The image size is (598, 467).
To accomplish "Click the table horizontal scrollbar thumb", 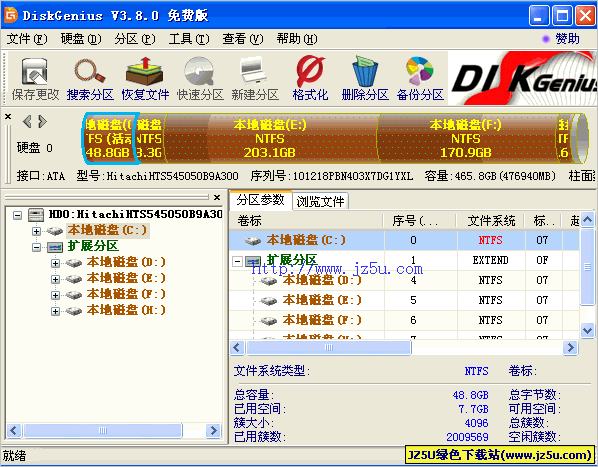I will pyautogui.click(x=329, y=347).
